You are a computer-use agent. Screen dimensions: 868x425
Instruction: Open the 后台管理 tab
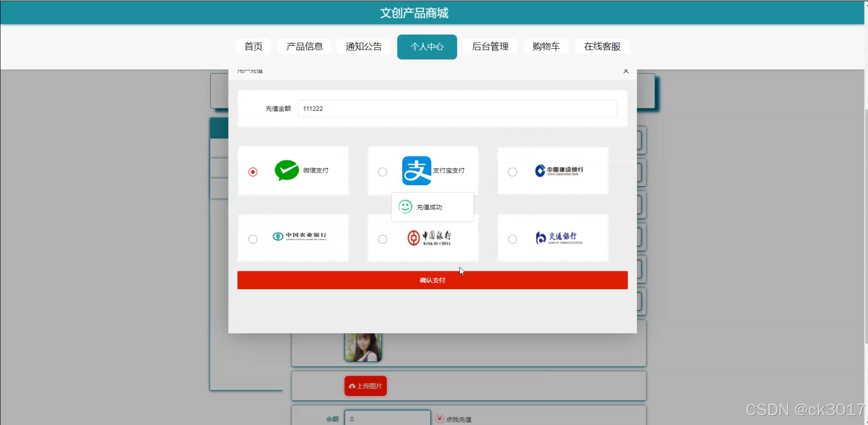pos(490,46)
